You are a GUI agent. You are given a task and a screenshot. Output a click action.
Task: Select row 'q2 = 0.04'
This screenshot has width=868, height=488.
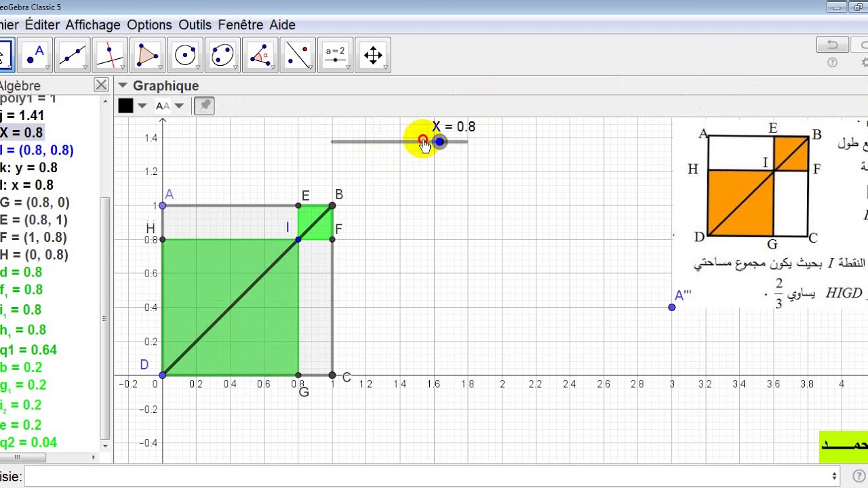pos(28,443)
